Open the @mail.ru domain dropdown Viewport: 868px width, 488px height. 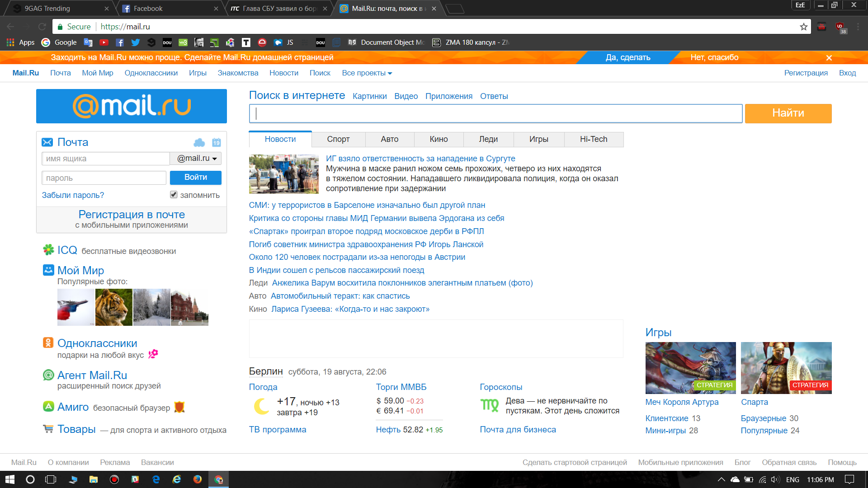pos(196,159)
